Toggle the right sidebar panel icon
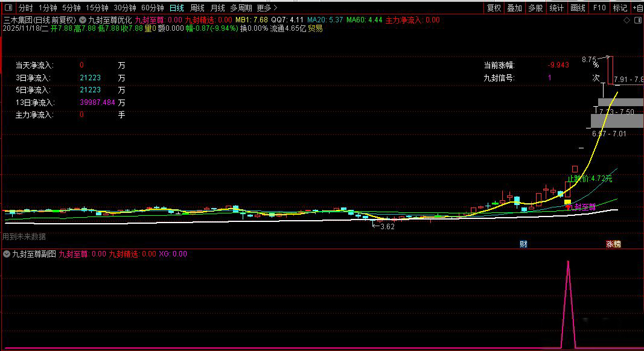This screenshot has width=644, height=351. pyautogui.click(x=638, y=20)
